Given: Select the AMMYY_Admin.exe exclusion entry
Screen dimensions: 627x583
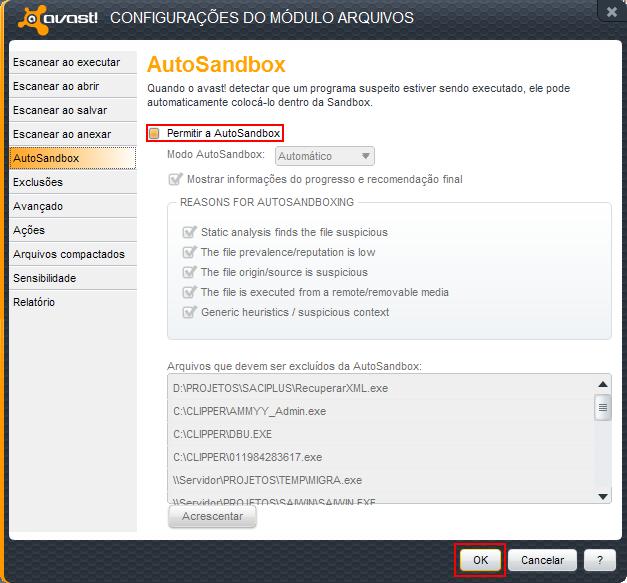Looking at the screenshot, I should pyautogui.click(x=382, y=411).
